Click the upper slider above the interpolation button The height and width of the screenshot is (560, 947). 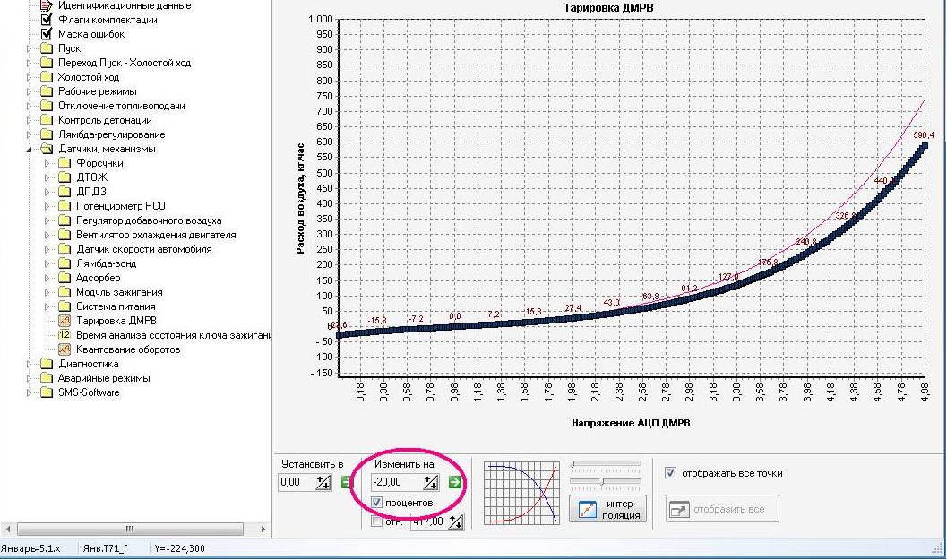(606, 464)
